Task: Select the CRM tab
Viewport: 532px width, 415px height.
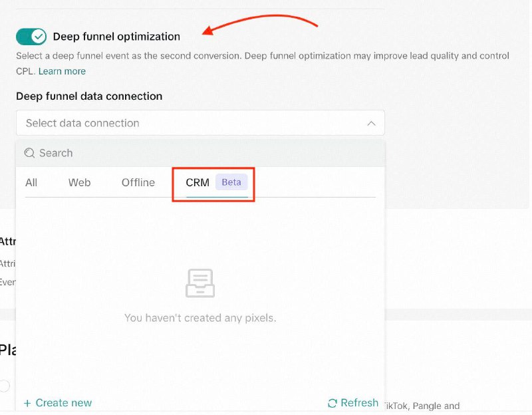Action: (x=198, y=182)
